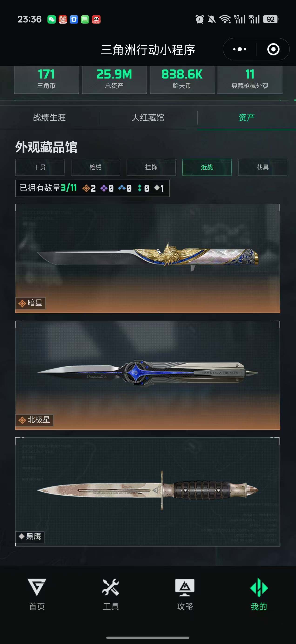This screenshot has width=296, height=644.
Task: Filter collection by 挂饰
Action: (151, 167)
